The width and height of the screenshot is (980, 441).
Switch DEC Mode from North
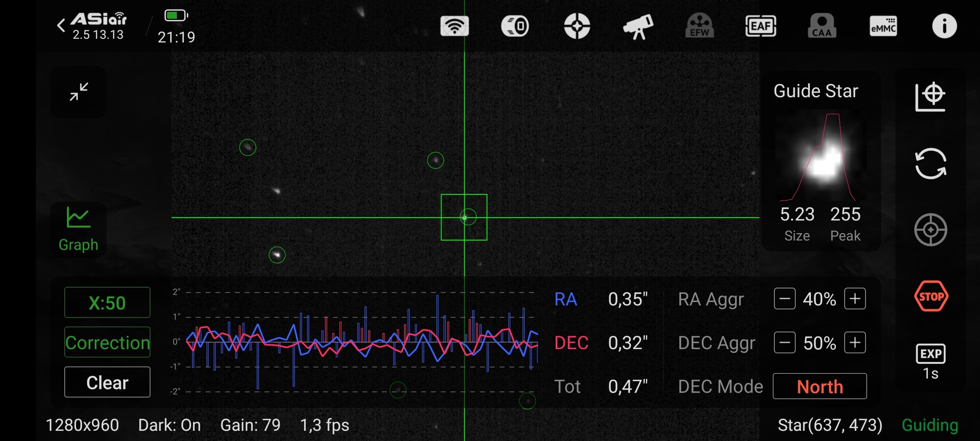click(x=820, y=386)
